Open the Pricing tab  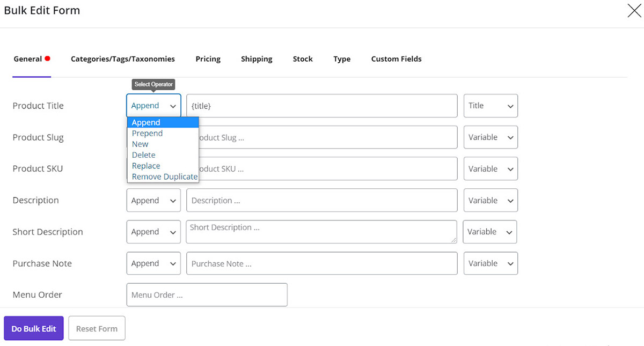coord(208,59)
